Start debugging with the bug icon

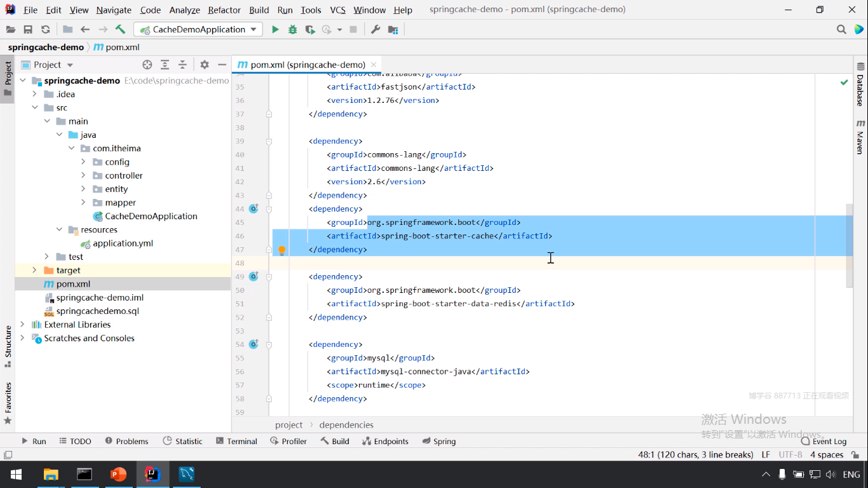pyautogui.click(x=292, y=29)
